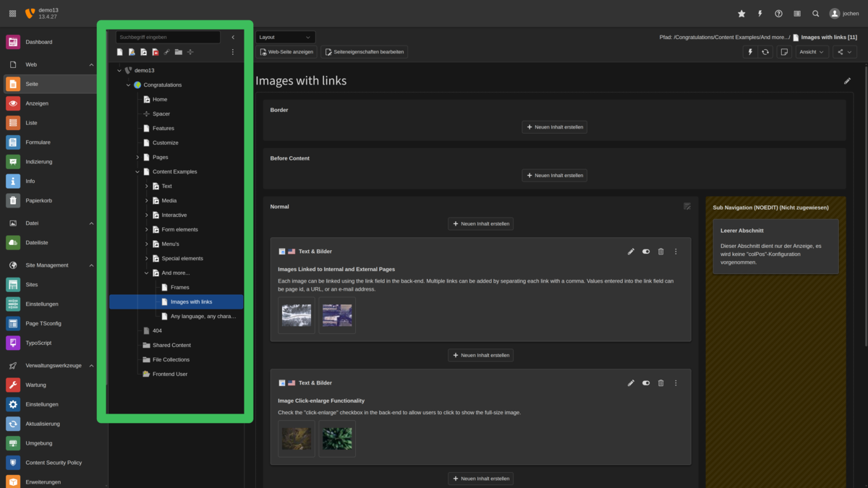Reload the page module with refresh icon
Screen dimensions: 868x488
pos(765,52)
